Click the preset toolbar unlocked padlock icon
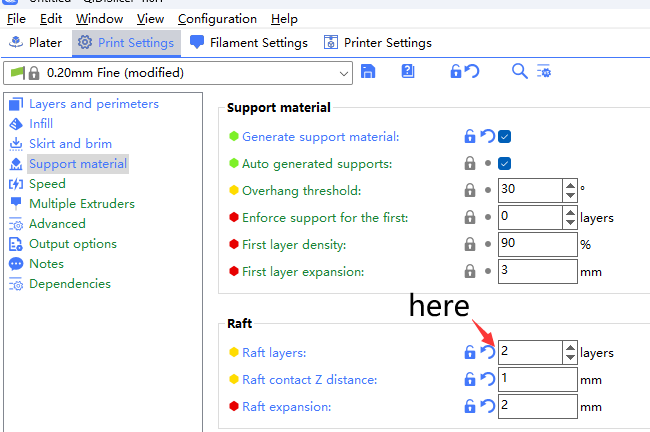This screenshot has width=650, height=432. tap(456, 72)
